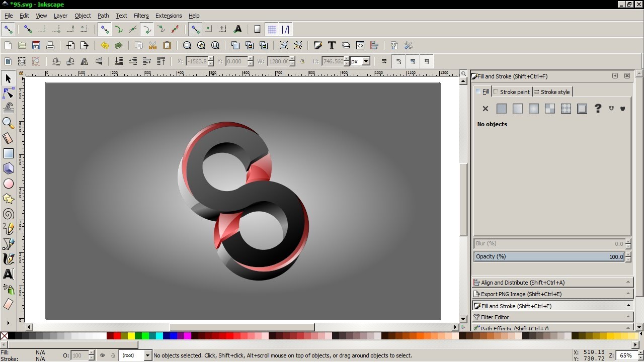Toggle the main snapping enable button
The width and height of the screenshot is (644, 362).
8,29
